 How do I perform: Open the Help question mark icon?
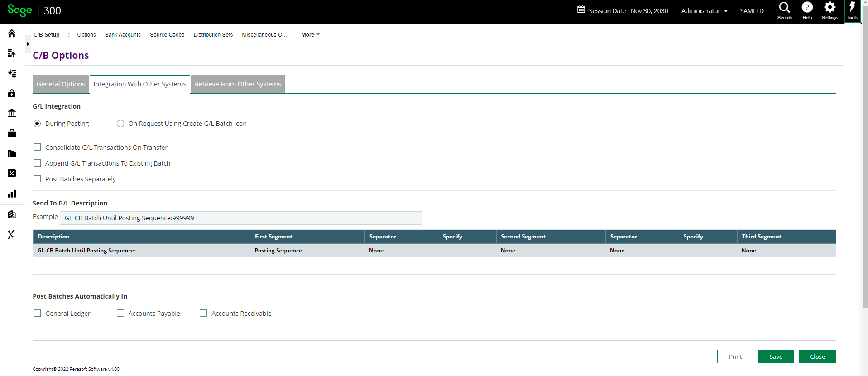click(x=807, y=11)
